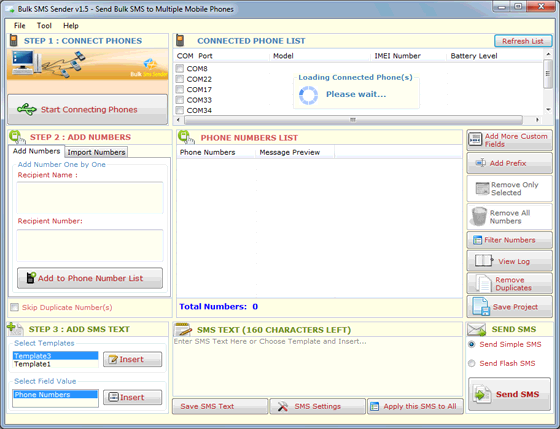
Task: Switch to Add Numbers tab
Action: click(x=36, y=151)
